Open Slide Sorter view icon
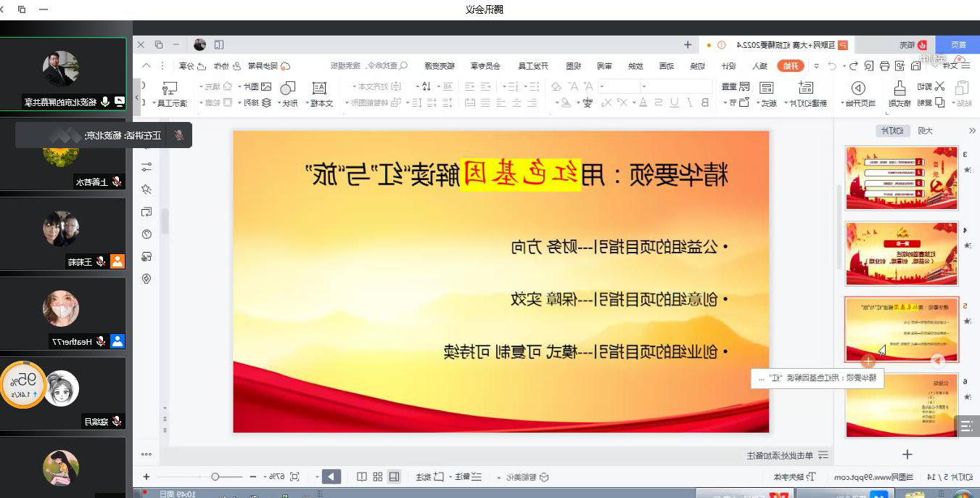 pyautogui.click(x=378, y=477)
